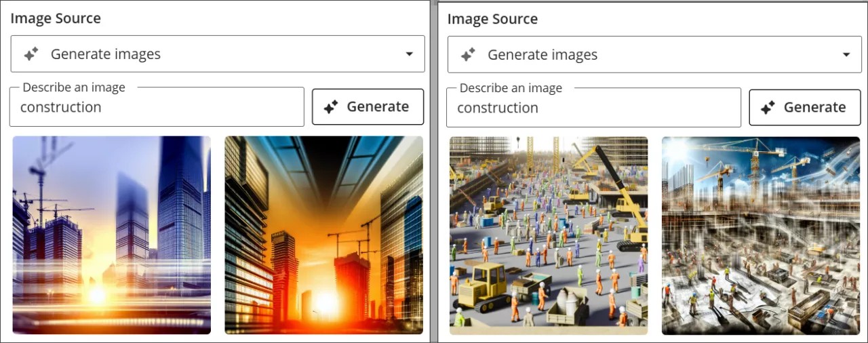Viewport: 868px width, 343px height.
Task: Click the vertical divider between the two panels
Action: pos(433,171)
